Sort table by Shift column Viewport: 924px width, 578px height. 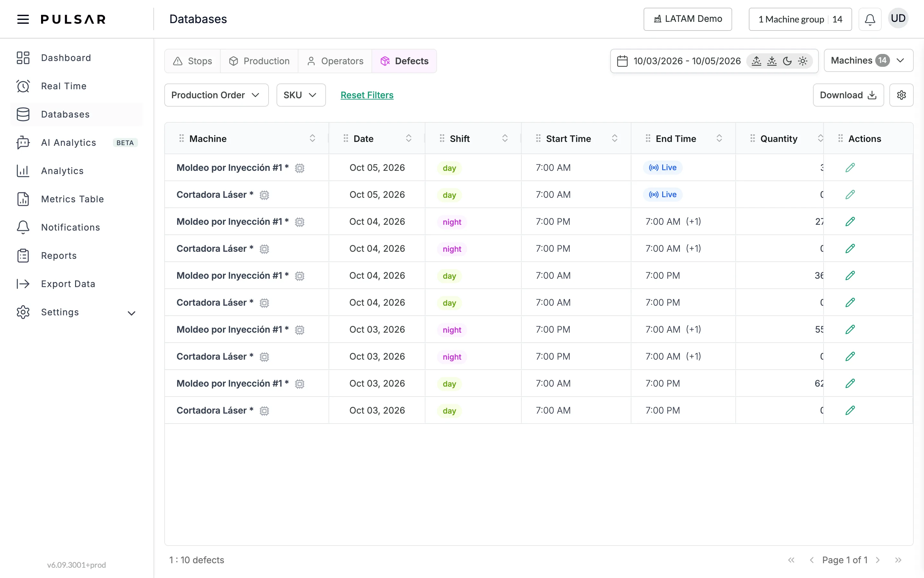(x=505, y=138)
